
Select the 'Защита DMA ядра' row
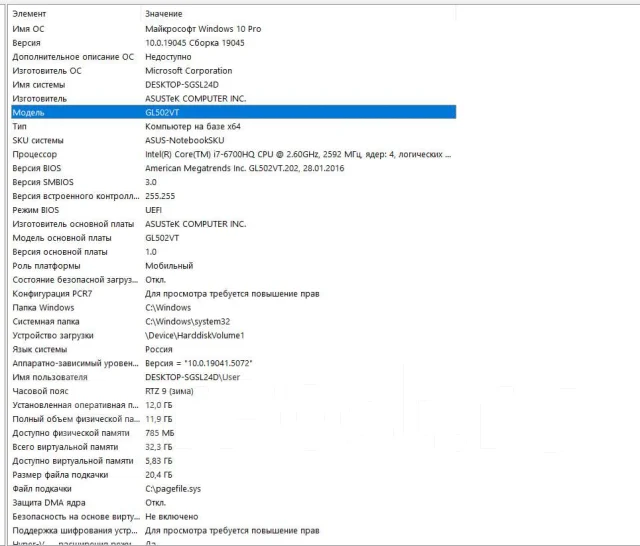coord(233,503)
